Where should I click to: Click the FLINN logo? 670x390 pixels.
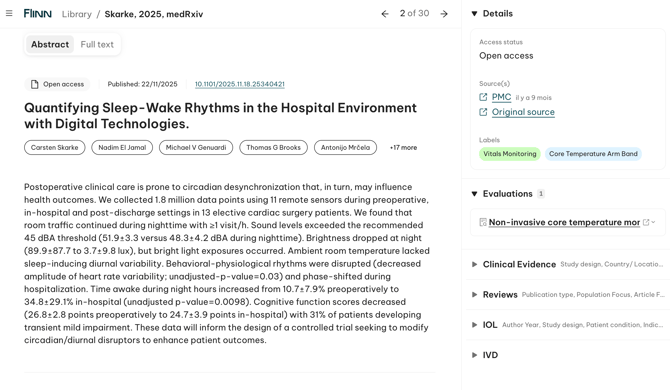point(38,14)
